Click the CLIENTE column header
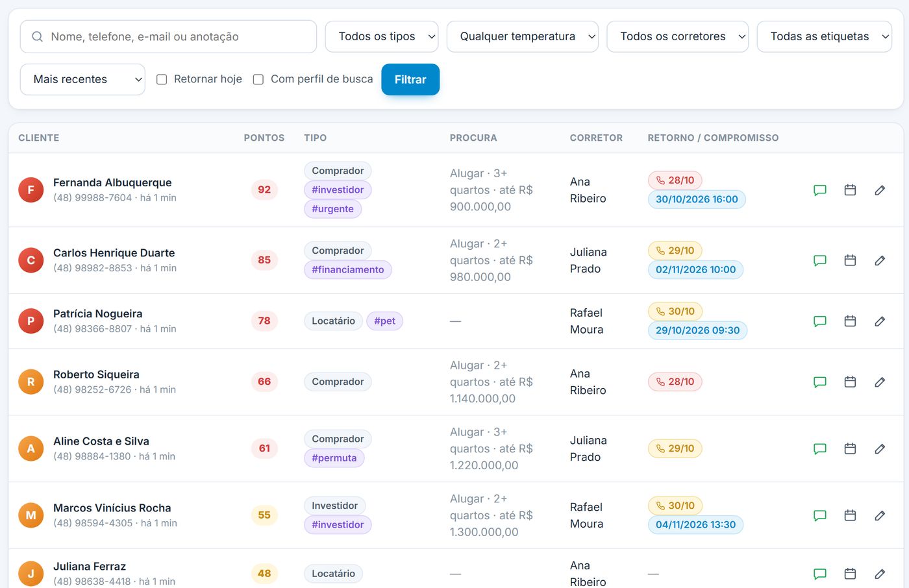 click(38, 138)
